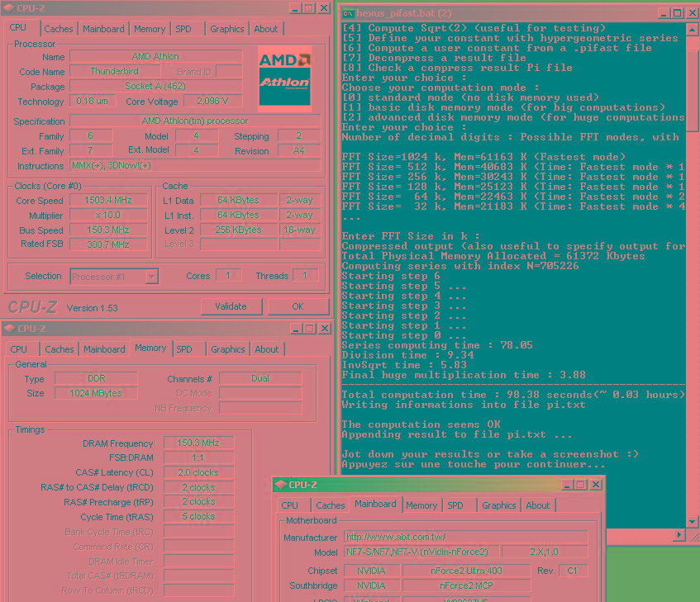
Task: Click CPU-Z icon in Memory window title bar
Action: (9, 329)
